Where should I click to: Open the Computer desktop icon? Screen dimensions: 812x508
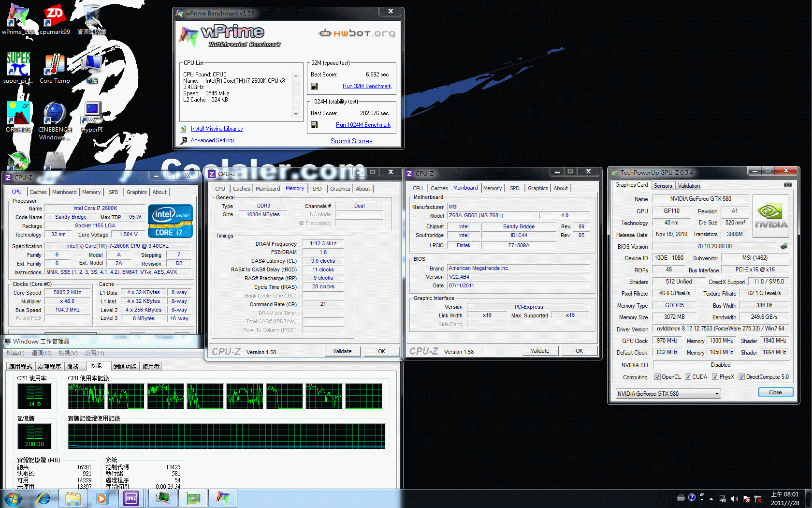92,68
